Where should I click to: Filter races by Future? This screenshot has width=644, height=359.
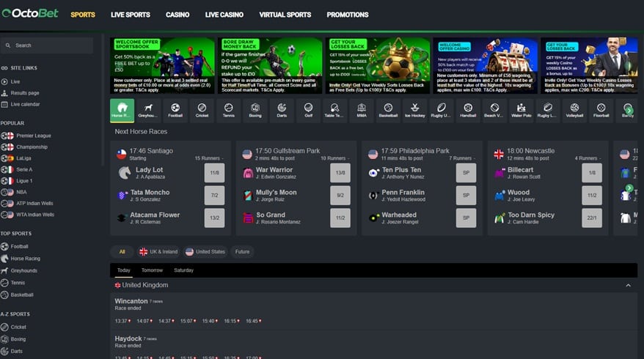[x=242, y=252]
